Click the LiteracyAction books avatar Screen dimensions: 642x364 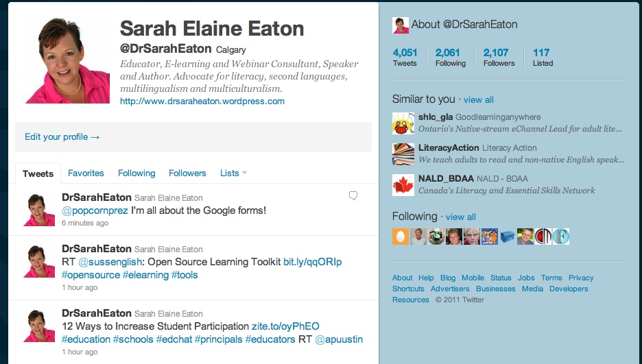coord(403,154)
